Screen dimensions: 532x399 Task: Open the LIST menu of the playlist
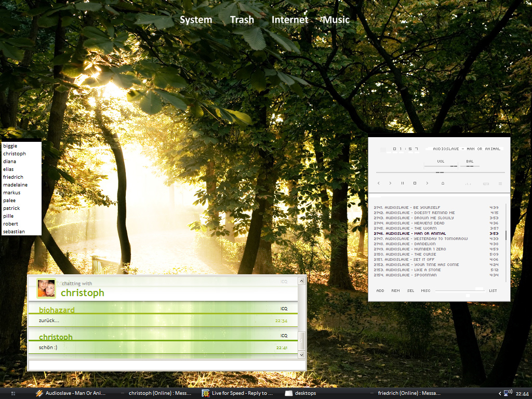(x=493, y=291)
